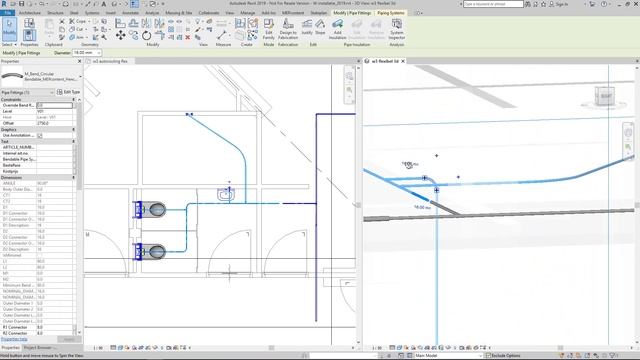Click the Mirror Pick Axis tool
The width and height of the screenshot is (640, 360).
click(146, 23)
